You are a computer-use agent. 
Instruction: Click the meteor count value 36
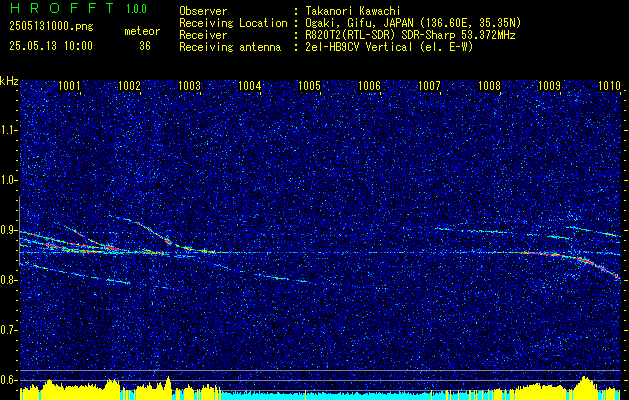pyautogui.click(x=145, y=46)
